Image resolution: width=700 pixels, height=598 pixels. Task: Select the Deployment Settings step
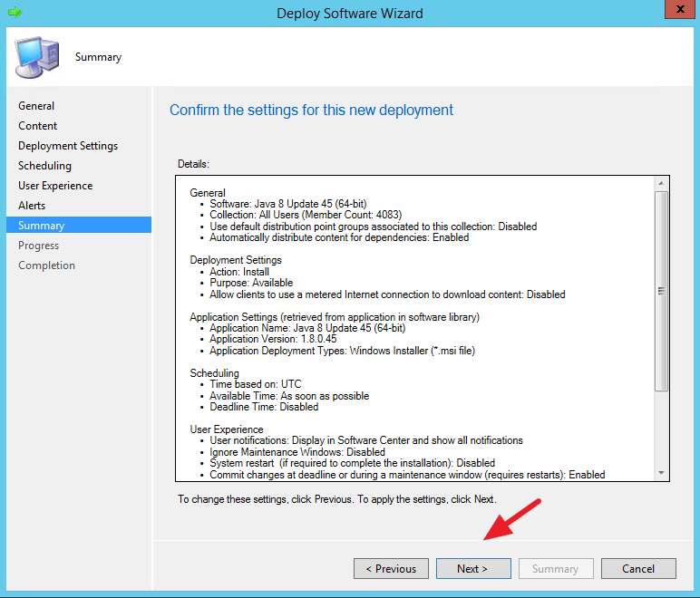[68, 146]
